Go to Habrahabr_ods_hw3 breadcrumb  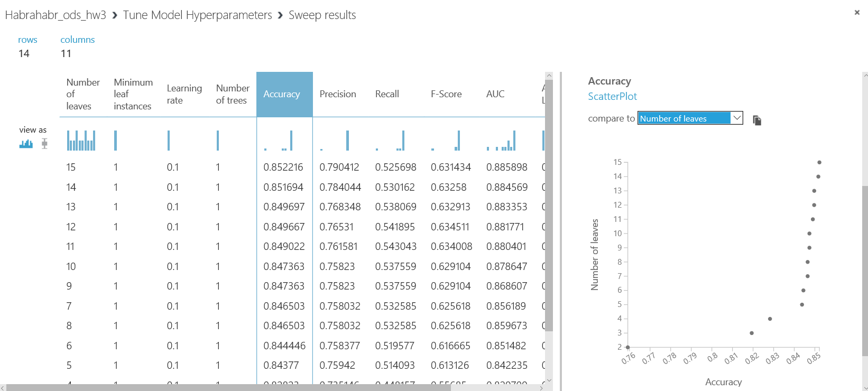(56, 15)
